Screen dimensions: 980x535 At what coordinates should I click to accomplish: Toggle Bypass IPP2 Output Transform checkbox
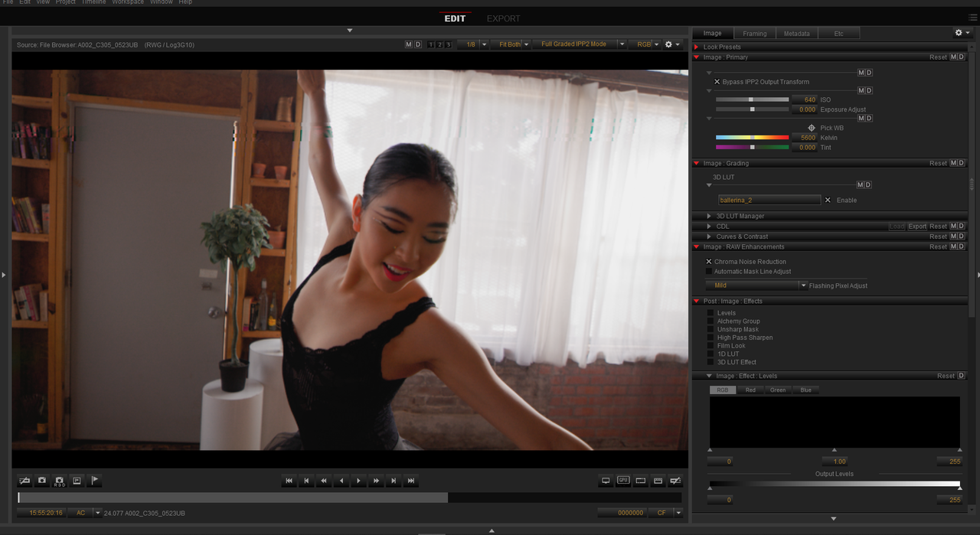pyautogui.click(x=717, y=82)
